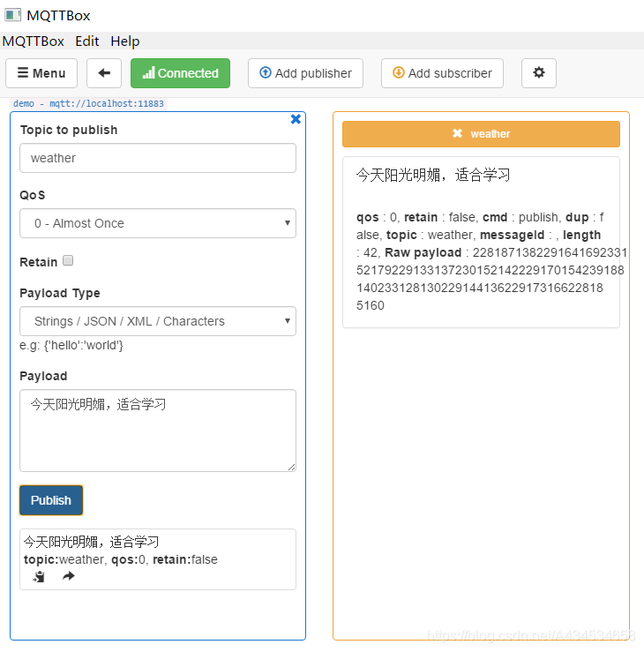
Task: Click the signal bars icon on Connected
Action: (148, 72)
